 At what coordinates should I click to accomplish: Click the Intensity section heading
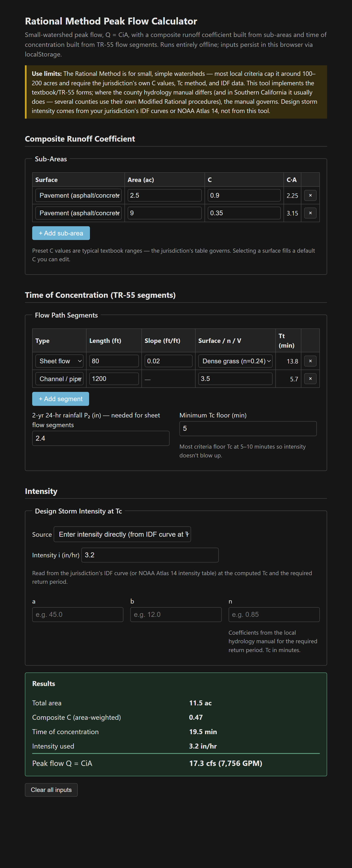(x=41, y=491)
